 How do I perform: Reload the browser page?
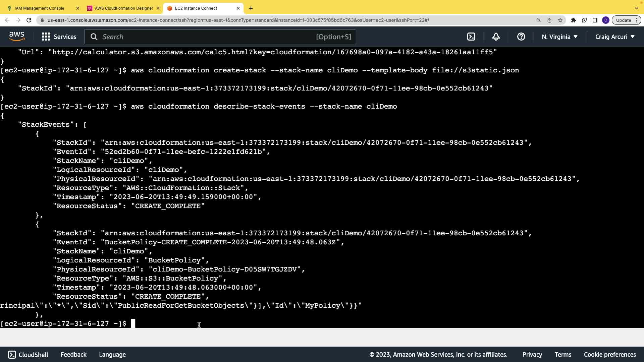tap(29, 20)
